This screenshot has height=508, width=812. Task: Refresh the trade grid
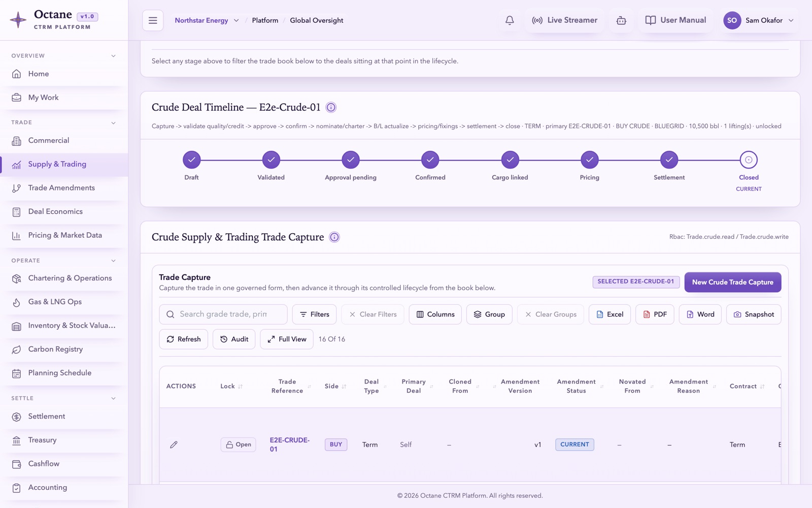click(x=184, y=339)
